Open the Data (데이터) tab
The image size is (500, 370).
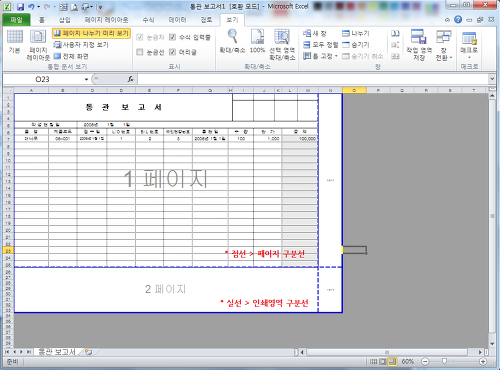click(x=177, y=20)
